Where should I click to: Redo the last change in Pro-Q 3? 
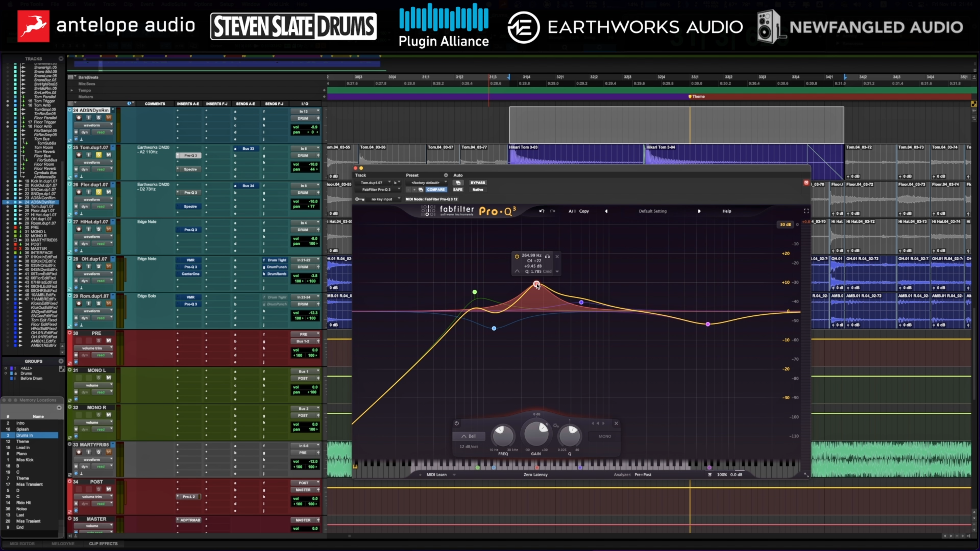[x=552, y=211]
